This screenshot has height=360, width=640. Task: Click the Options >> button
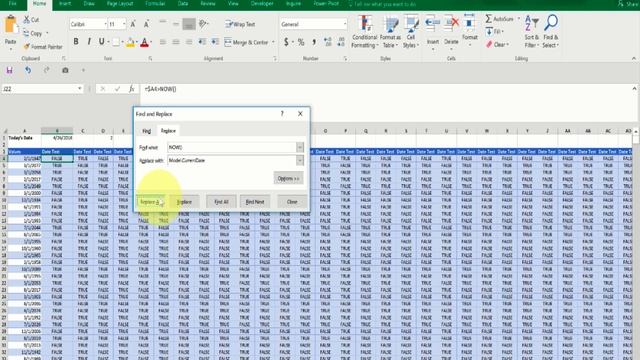tap(288, 178)
